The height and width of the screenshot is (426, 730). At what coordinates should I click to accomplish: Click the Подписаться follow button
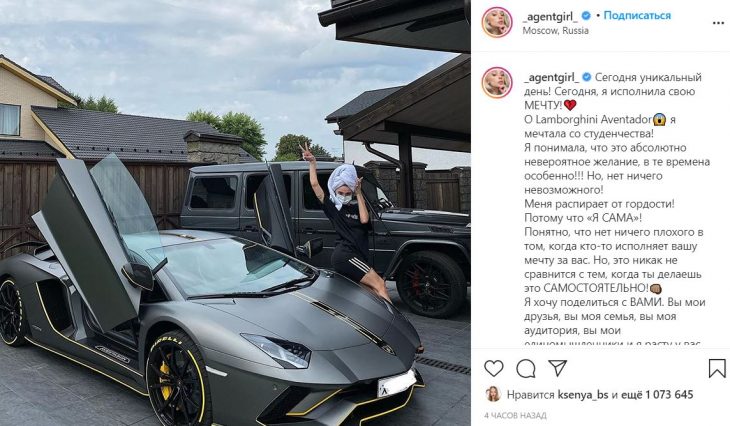click(x=637, y=15)
